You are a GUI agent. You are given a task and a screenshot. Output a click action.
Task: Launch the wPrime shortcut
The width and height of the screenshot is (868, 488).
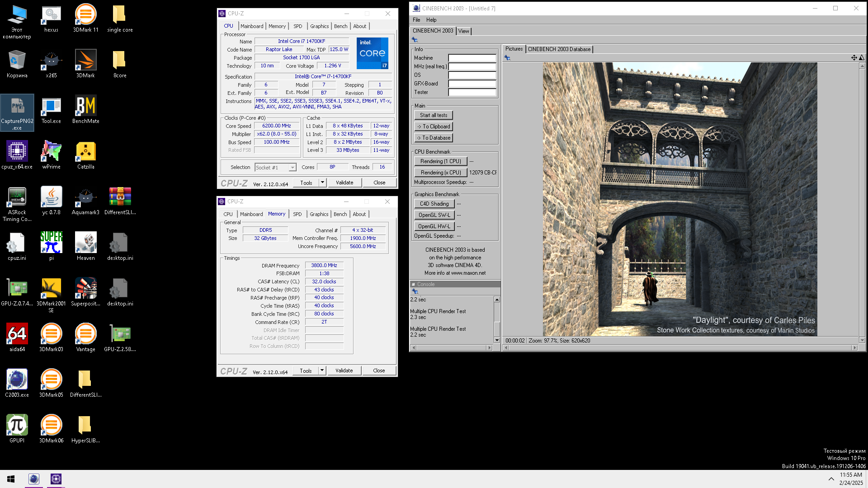point(51,155)
